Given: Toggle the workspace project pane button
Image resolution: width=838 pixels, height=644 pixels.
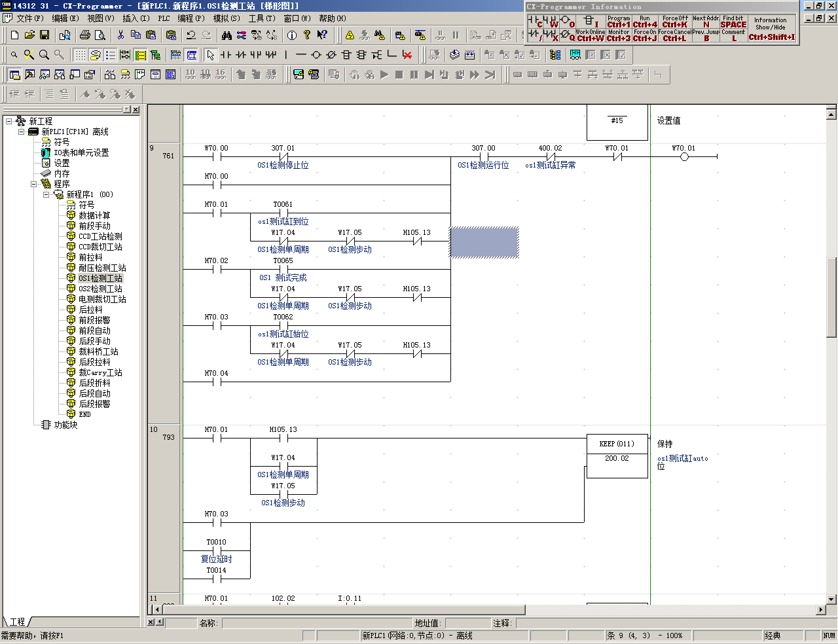Looking at the screenshot, I should pyautogui.click(x=14, y=75).
